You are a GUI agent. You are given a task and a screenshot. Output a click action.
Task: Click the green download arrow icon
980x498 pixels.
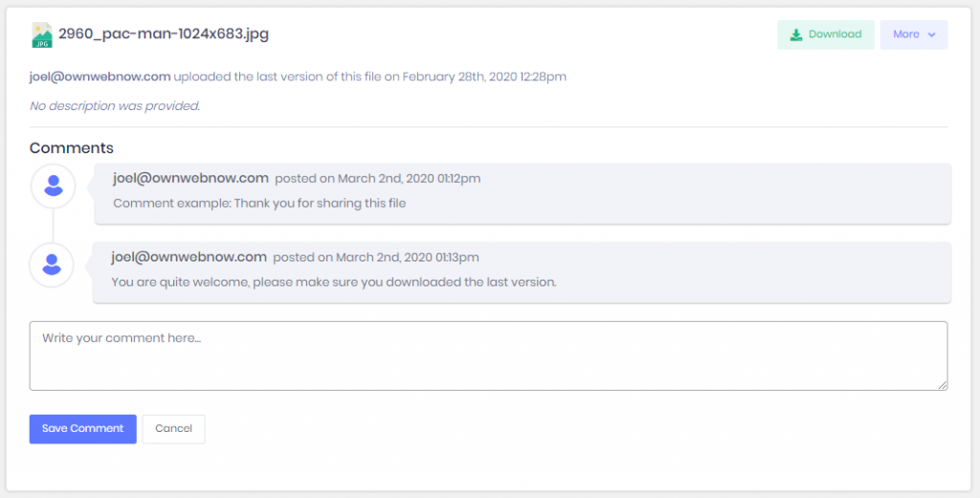[x=795, y=35]
